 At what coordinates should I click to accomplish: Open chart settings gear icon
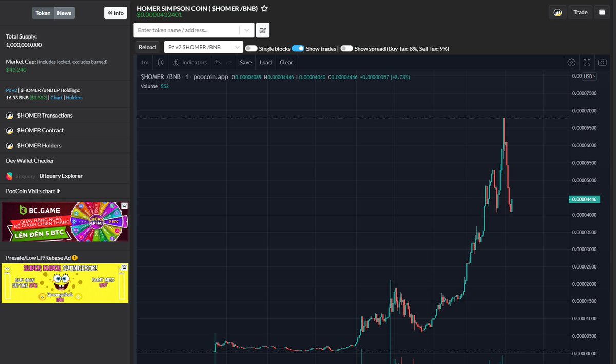571,62
